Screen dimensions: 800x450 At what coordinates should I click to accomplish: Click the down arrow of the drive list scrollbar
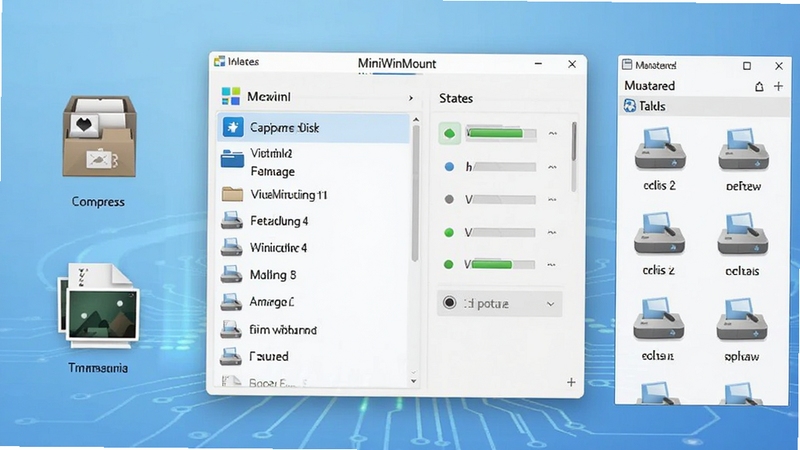(414, 381)
